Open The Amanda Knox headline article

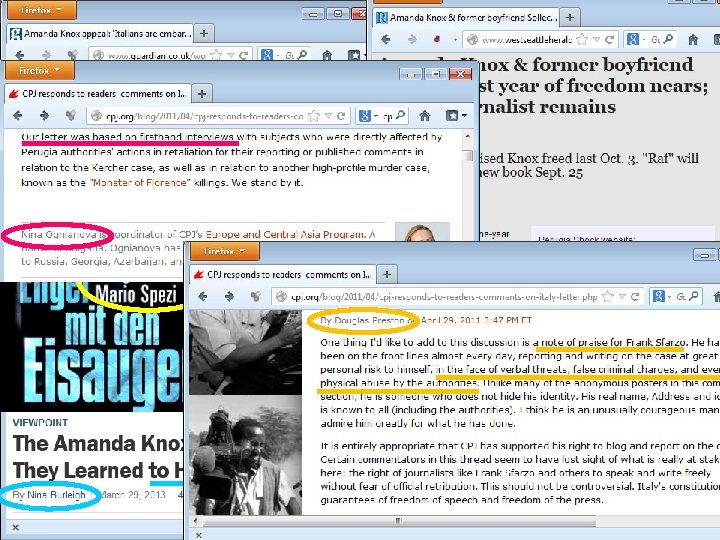click(x=98, y=457)
